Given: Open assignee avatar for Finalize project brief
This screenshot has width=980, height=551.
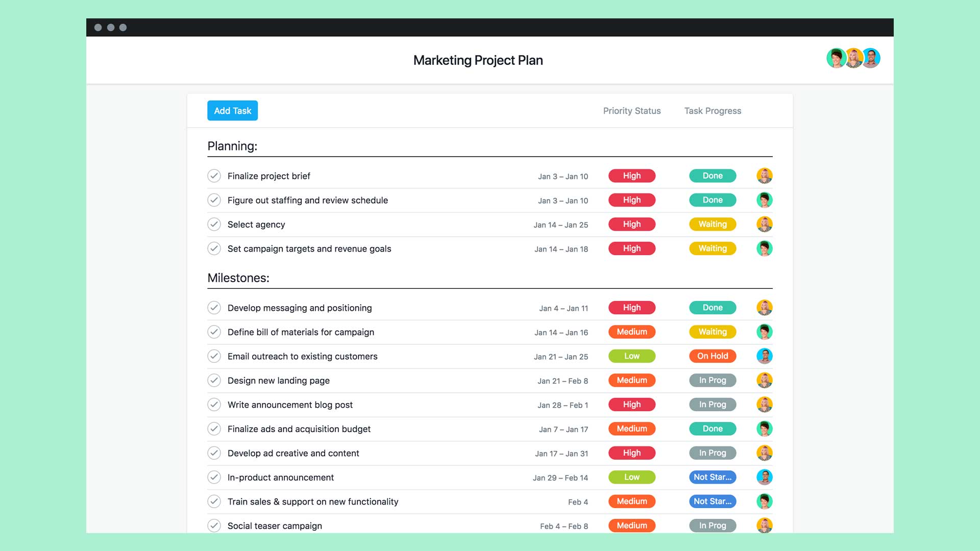Looking at the screenshot, I should [764, 176].
